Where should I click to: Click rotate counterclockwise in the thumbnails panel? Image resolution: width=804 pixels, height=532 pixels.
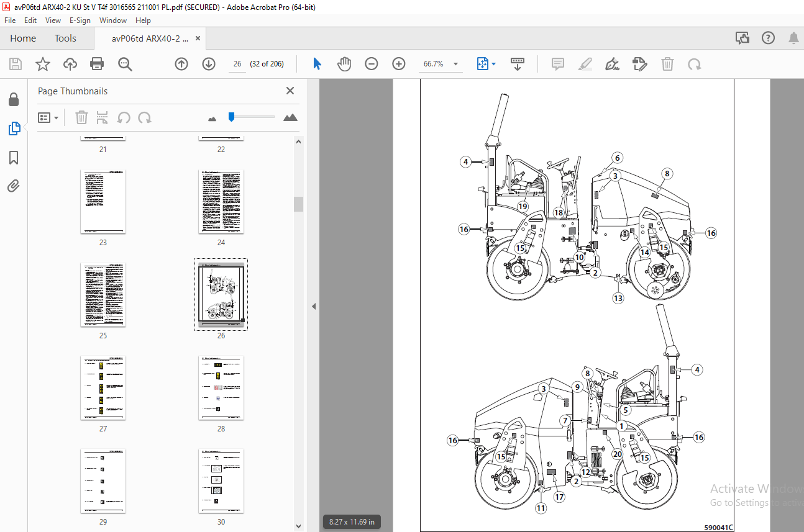tap(124, 117)
